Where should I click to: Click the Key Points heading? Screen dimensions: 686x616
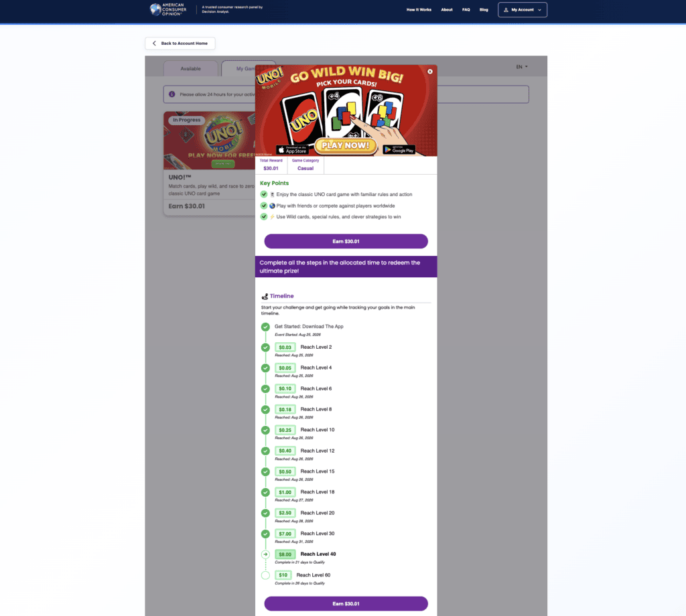tap(274, 183)
